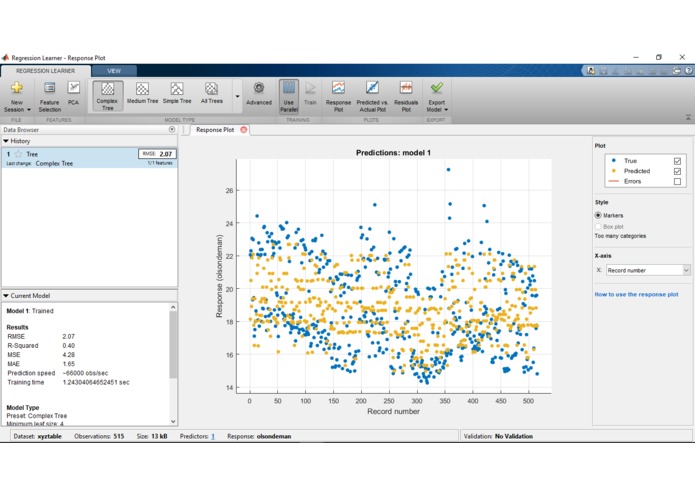Click the Response: olsondeman status entry
This screenshot has height=494, width=695.
[259, 436]
